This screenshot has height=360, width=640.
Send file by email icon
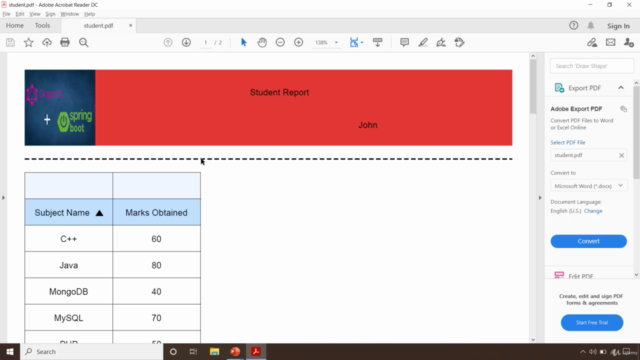[x=611, y=42]
